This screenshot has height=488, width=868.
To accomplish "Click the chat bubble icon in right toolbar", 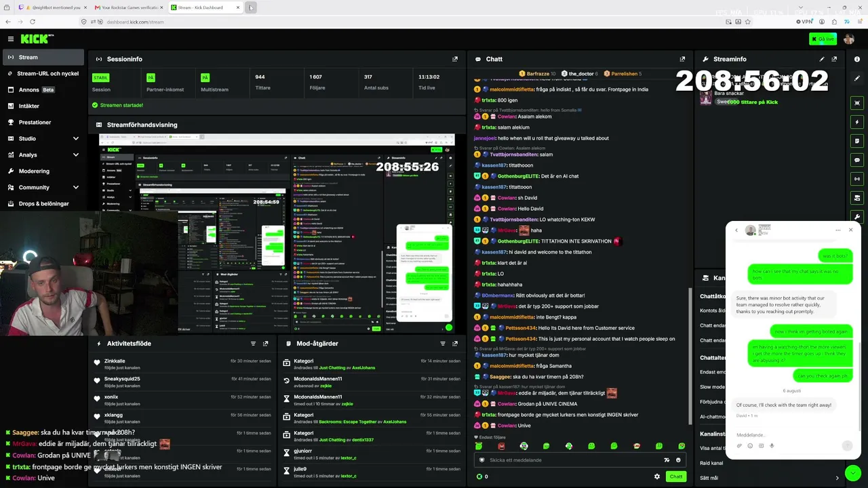I will (857, 160).
